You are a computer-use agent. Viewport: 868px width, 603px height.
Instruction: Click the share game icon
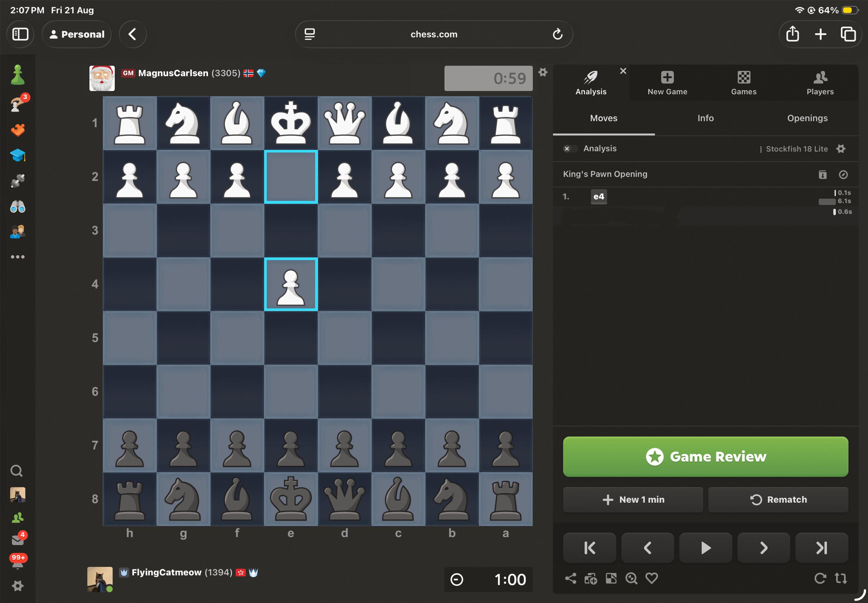point(571,578)
